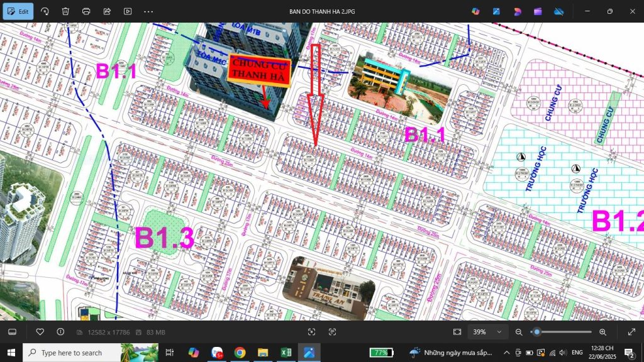The height and width of the screenshot is (362, 644).
Task: Fit the image to window
Action: (457, 332)
